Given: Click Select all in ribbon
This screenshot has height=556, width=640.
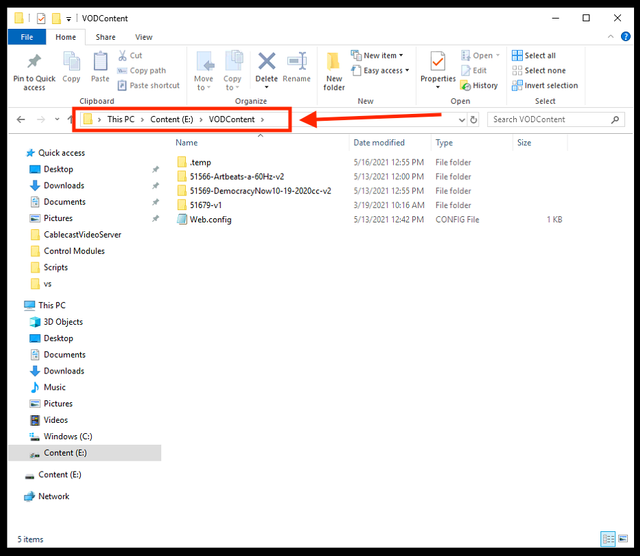Looking at the screenshot, I should pyautogui.click(x=533, y=55).
